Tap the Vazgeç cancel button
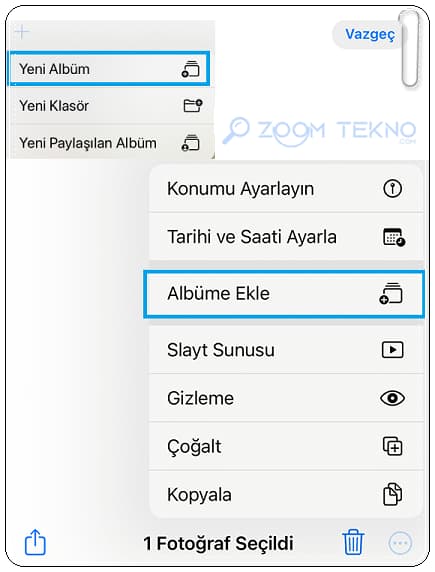 click(370, 34)
